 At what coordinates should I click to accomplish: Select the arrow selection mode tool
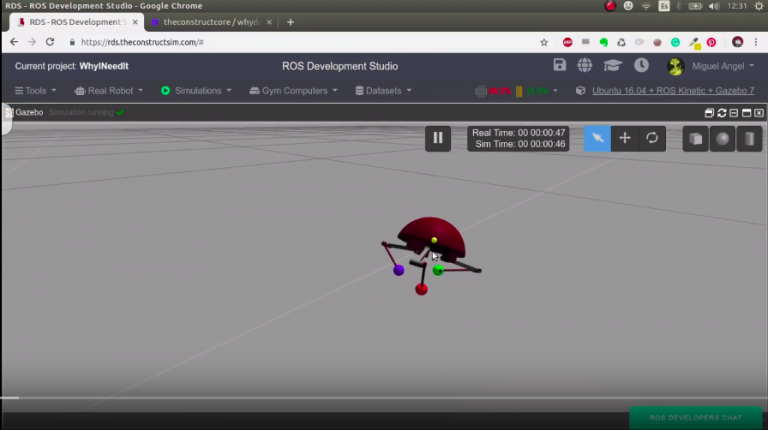click(x=597, y=139)
